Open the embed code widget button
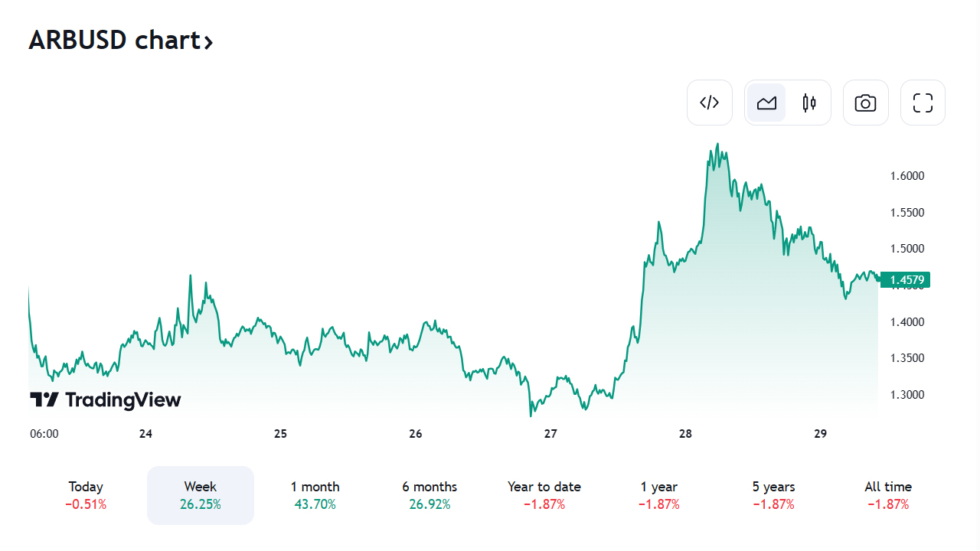Viewport: 980px width, 551px height. pos(710,103)
